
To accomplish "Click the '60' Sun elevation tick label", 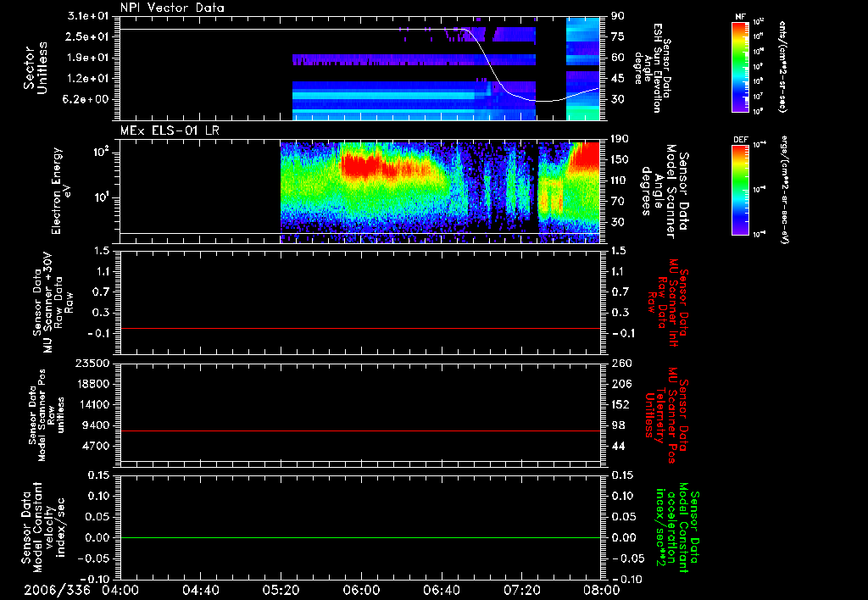I will (x=617, y=58).
